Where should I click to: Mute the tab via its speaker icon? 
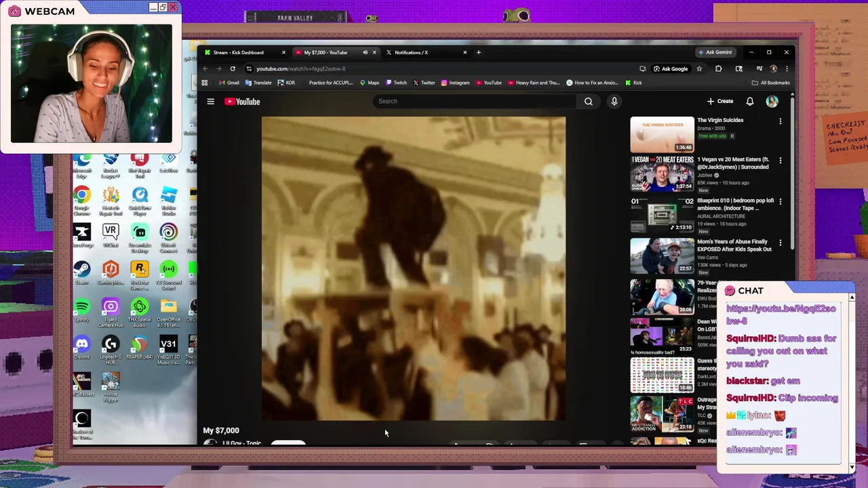tap(365, 52)
